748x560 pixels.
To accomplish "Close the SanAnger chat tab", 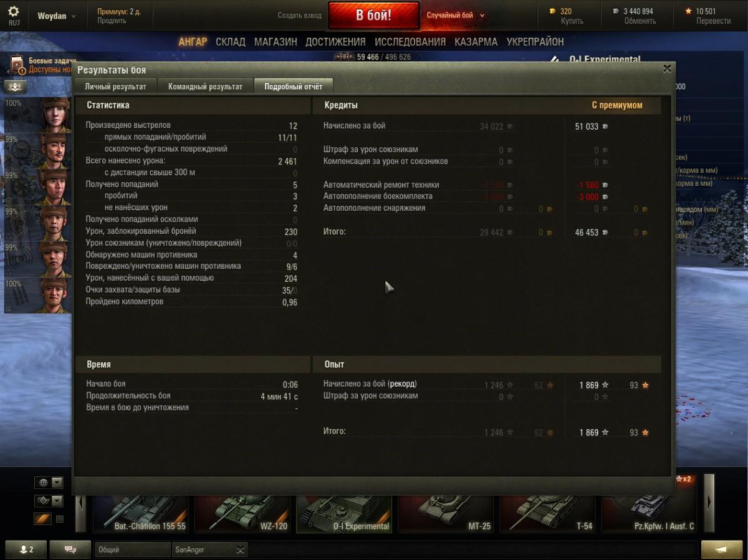I will pos(241,549).
